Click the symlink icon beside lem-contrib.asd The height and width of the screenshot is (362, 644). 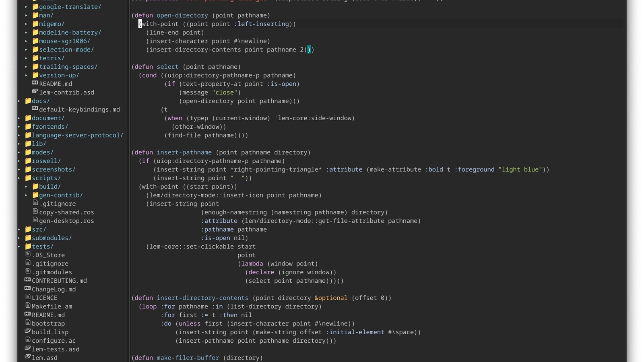point(35,92)
